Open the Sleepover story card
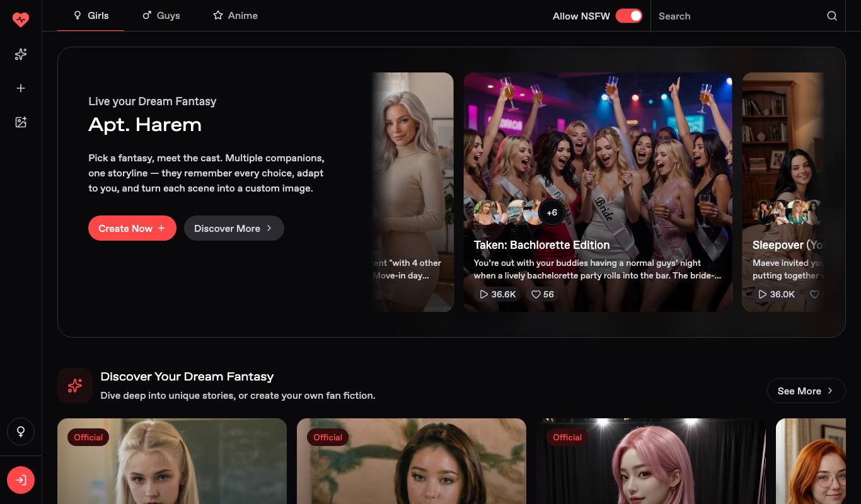 tap(783, 192)
